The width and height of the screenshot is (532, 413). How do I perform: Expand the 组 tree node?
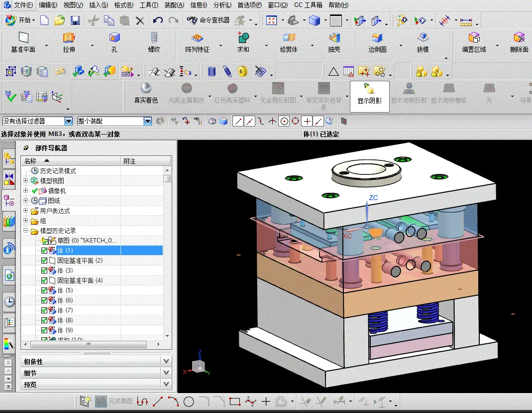coord(25,220)
